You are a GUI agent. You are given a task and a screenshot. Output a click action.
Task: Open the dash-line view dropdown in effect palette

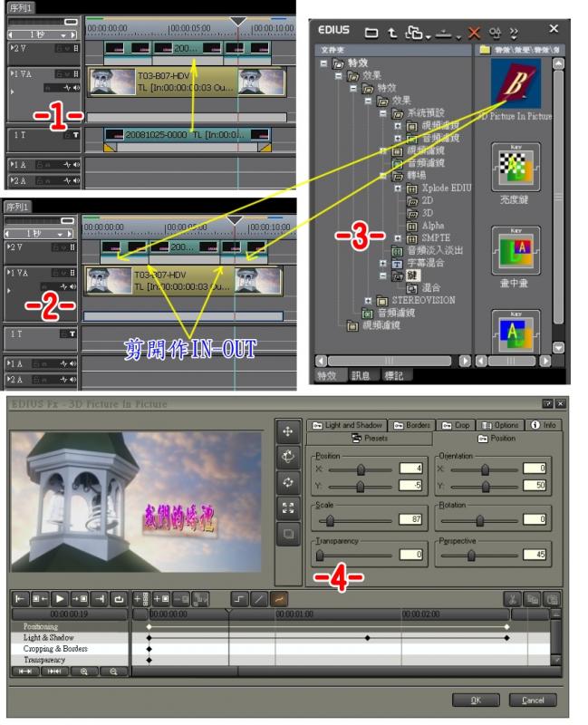click(x=458, y=36)
